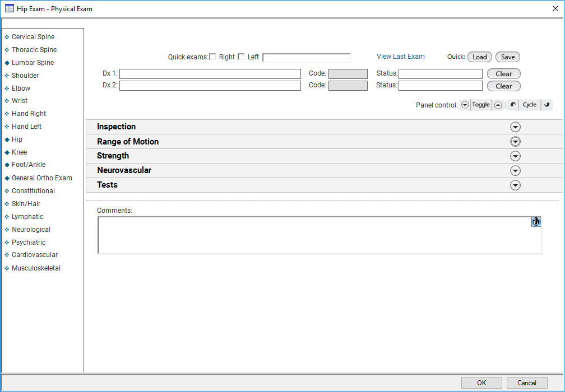Screen dimensions: 565x392
Task: Open Foot/Ankle exam from sidebar
Action: (29, 165)
